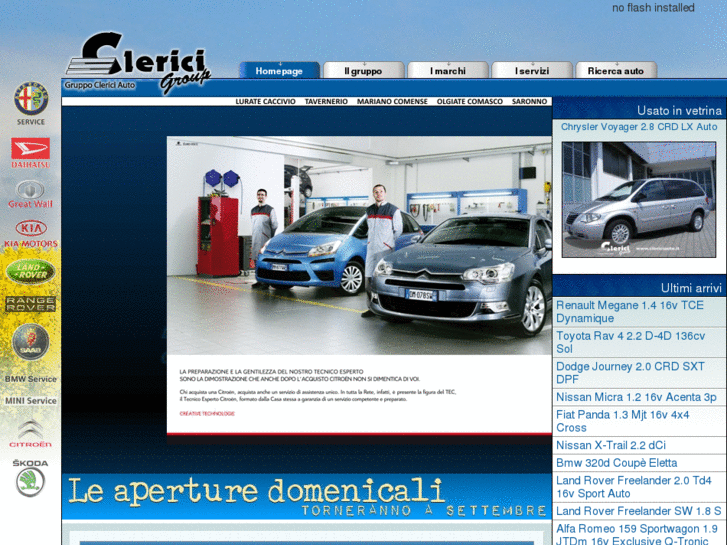This screenshot has width=727, height=545.
Task: Open the I marchi tab
Action: point(448,71)
